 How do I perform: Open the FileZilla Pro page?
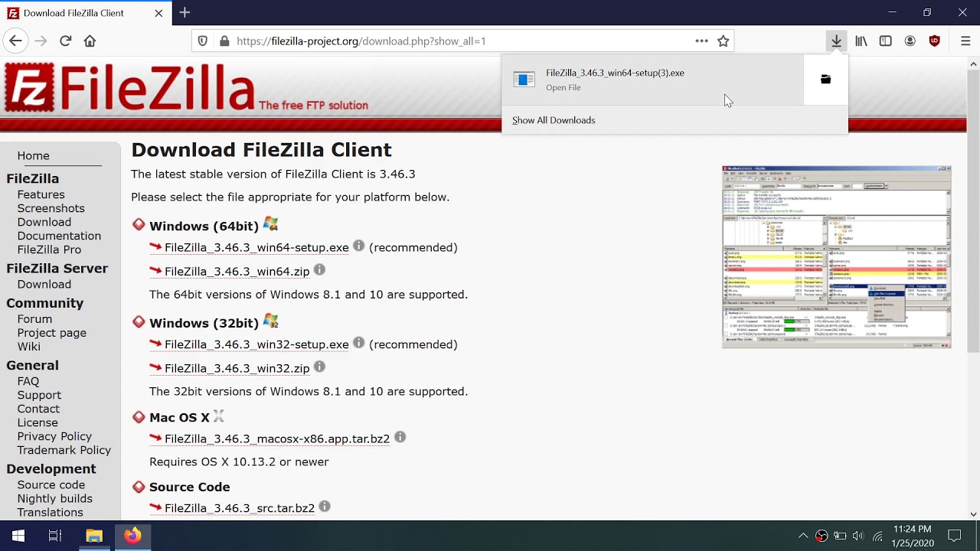pyautogui.click(x=49, y=249)
